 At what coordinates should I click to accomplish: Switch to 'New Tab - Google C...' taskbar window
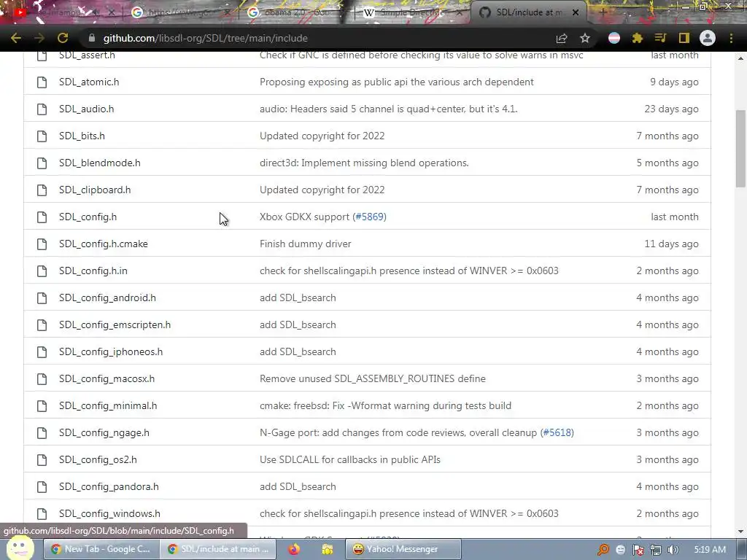tap(101, 549)
